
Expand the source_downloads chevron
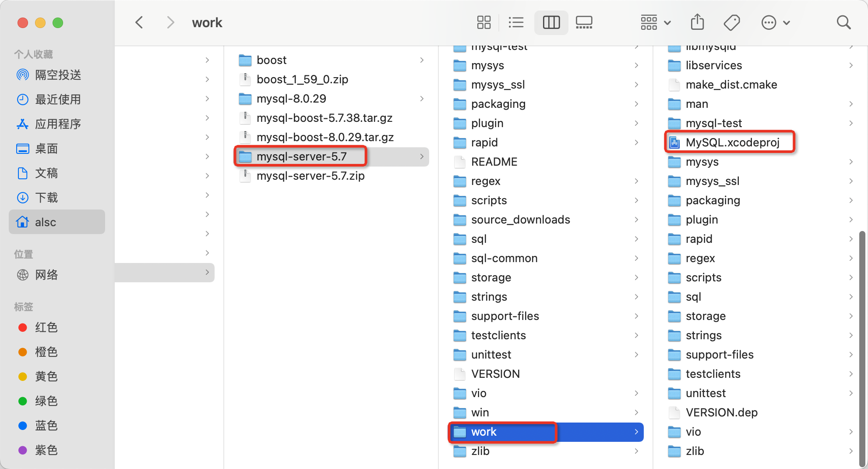pyautogui.click(x=636, y=220)
